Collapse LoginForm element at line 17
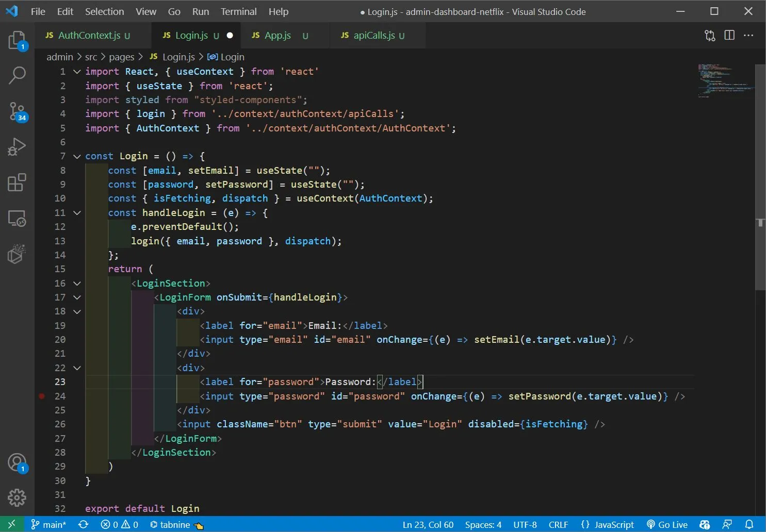 77,297
